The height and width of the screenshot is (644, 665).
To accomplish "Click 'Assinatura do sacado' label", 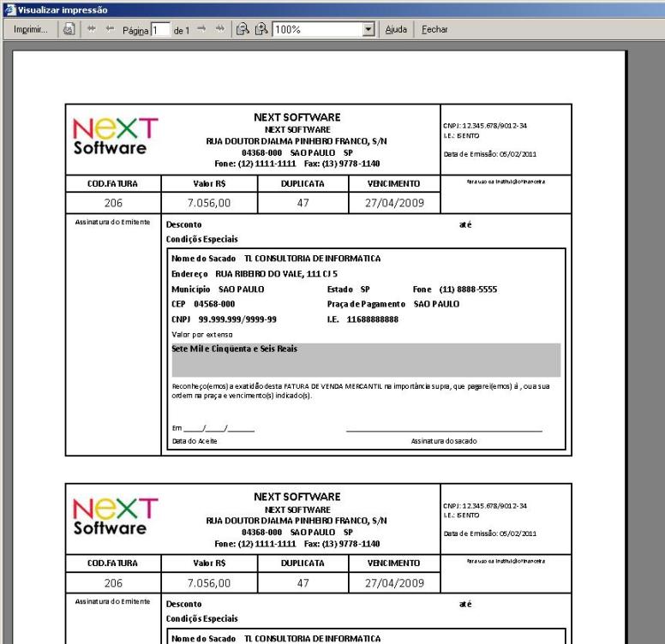I will (444, 441).
